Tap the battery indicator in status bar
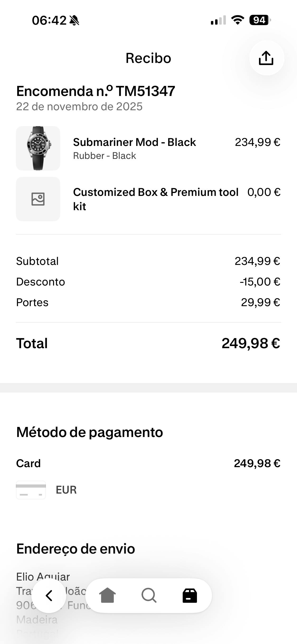This screenshot has width=297, height=644. (x=260, y=20)
